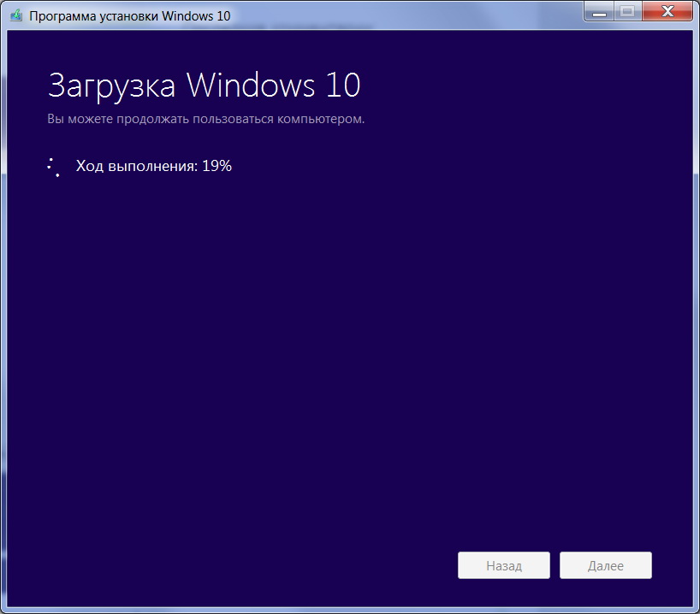
Task: Click the disabled maximize button
Action: [627, 11]
